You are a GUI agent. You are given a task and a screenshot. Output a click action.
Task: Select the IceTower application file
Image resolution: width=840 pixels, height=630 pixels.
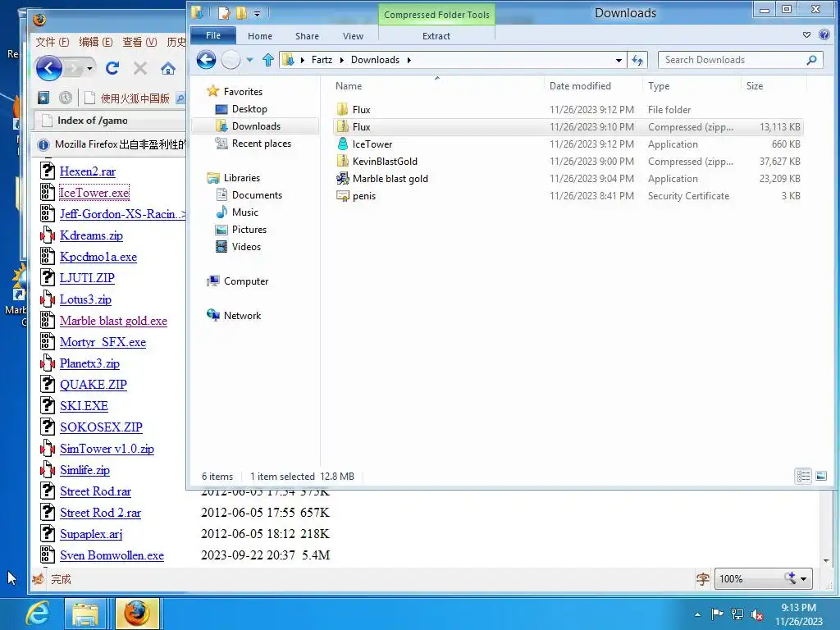(x=568, y=144)
